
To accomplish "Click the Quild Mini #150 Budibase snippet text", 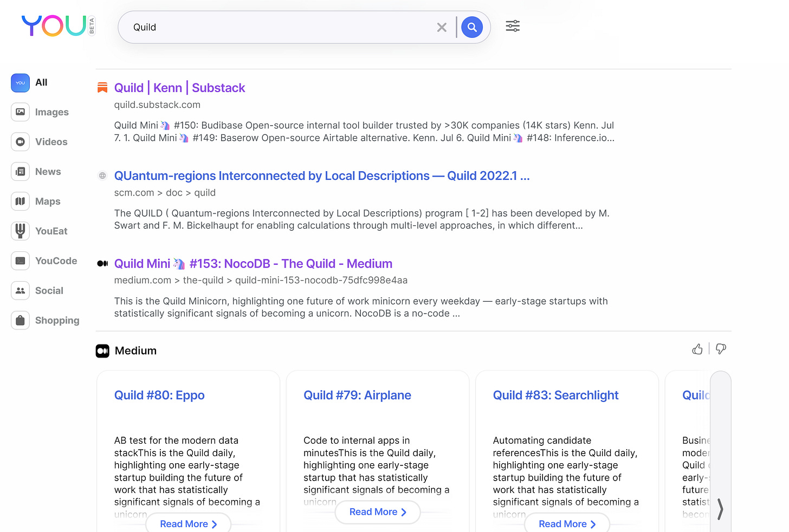I will coord(364,132).
